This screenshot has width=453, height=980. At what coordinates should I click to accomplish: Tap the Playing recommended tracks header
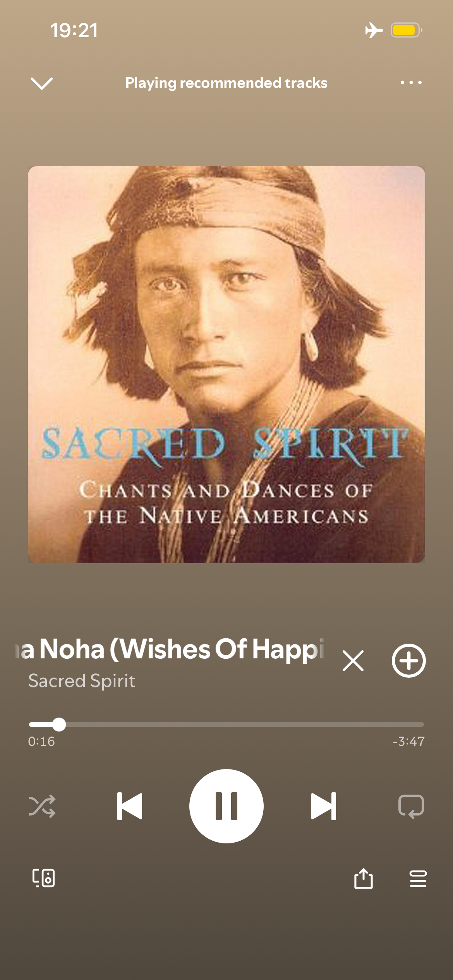click(226, 83)
